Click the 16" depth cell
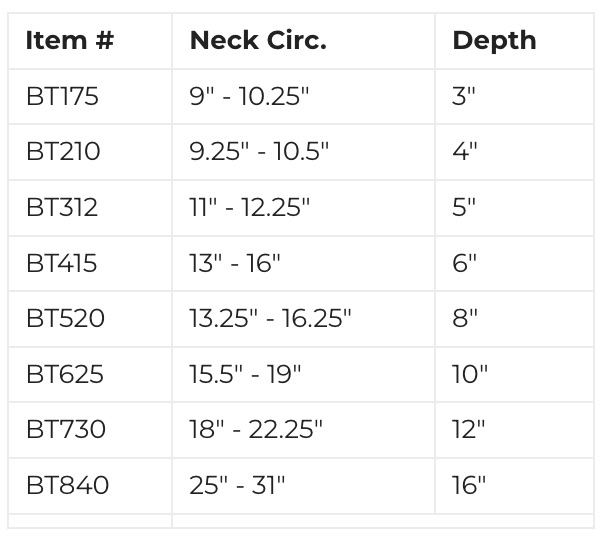Screen dimensions: 604x538 click(468, 486)
